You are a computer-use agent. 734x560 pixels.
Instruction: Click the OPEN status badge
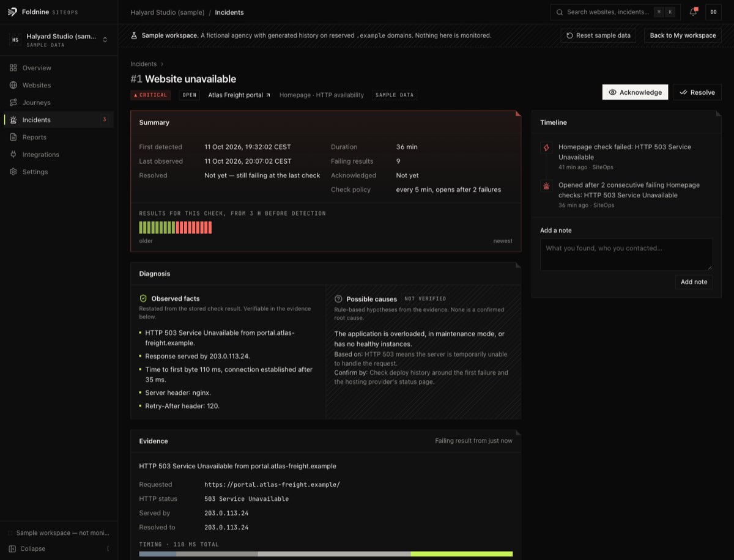190,95
